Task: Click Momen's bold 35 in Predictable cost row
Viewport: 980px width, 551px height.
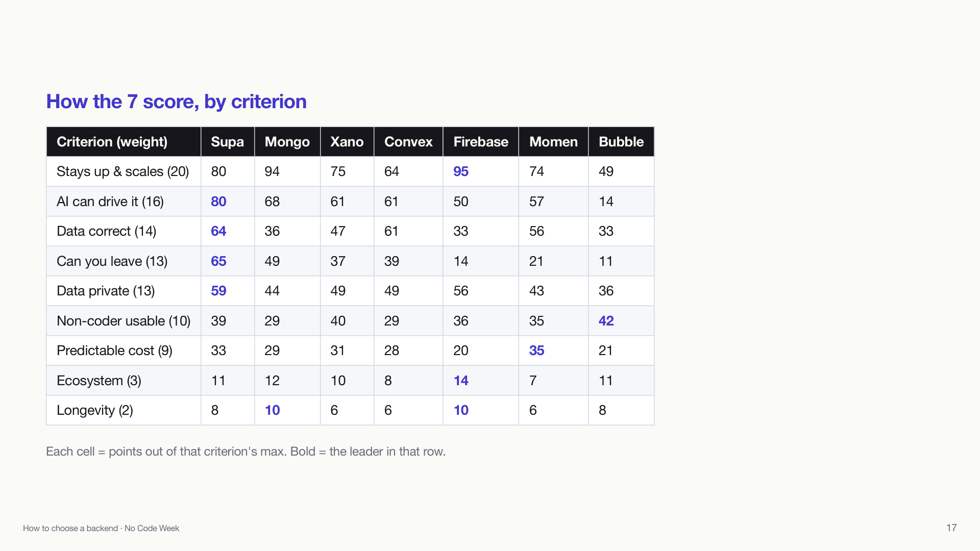Action: [x=537, y=350]
